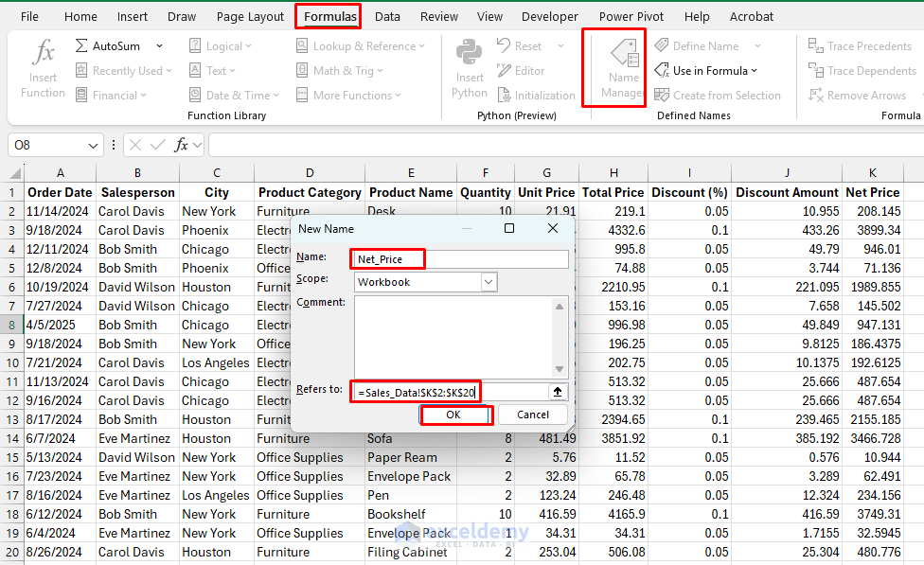The height and width of the screenshot is (565, 924).
Task: Open the Python Editor
Action: click(x=521, y=71)
